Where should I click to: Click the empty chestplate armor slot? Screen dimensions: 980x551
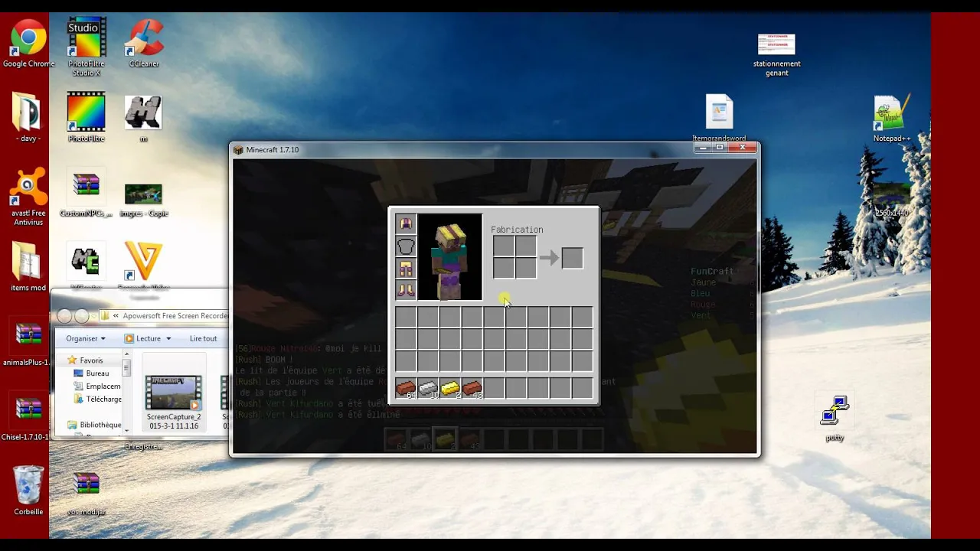point(406,246)
